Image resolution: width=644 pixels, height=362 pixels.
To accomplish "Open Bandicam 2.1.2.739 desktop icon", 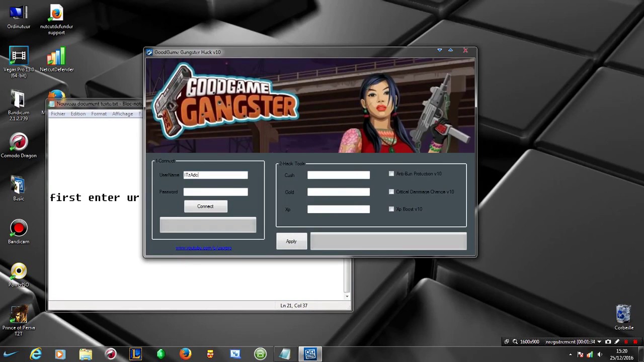I will pos(19,106).
